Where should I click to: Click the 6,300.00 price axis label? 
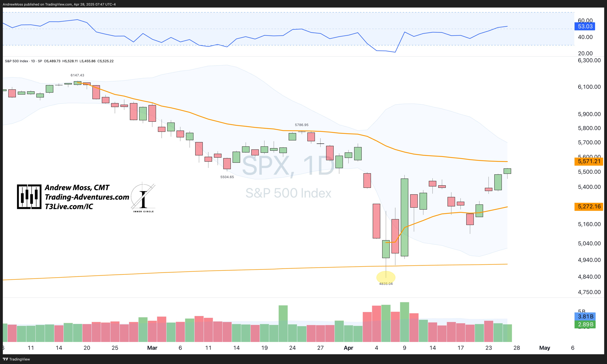[589, 60]
